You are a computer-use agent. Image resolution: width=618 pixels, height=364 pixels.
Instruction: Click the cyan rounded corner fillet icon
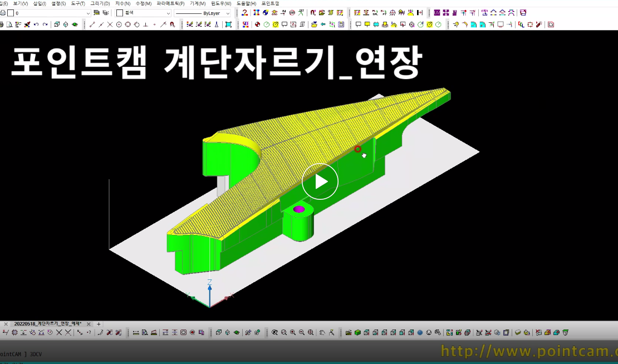[x=473, y=24]
